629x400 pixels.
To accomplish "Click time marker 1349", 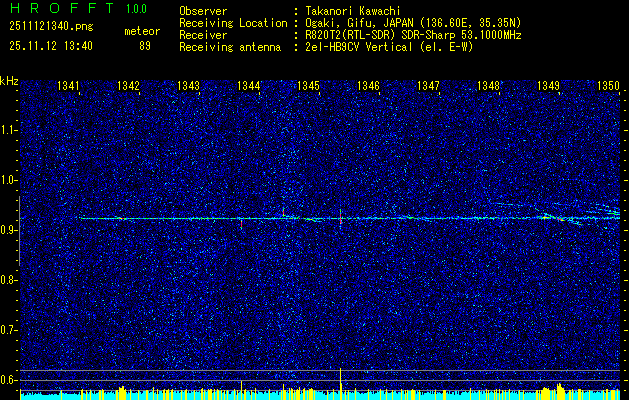I will tap(548, 85).
